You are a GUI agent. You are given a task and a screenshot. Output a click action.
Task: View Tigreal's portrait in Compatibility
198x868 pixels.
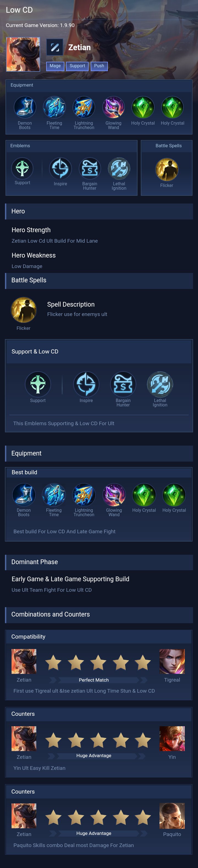pos(172,661)
